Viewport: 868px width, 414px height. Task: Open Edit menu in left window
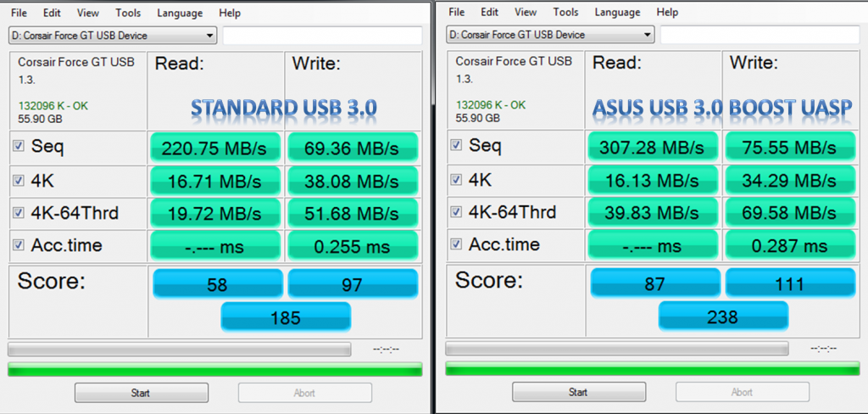click(x=52, y=13)
